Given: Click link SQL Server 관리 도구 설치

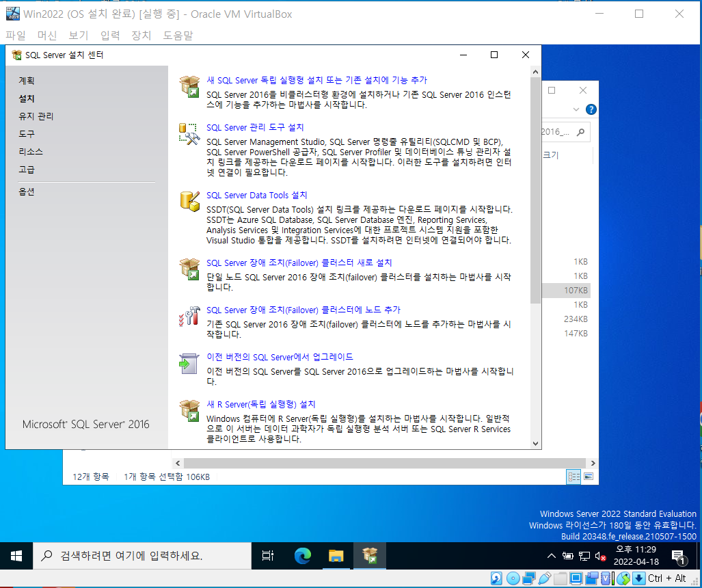Looking at the screenshot, I should click(x=255, y=128).
